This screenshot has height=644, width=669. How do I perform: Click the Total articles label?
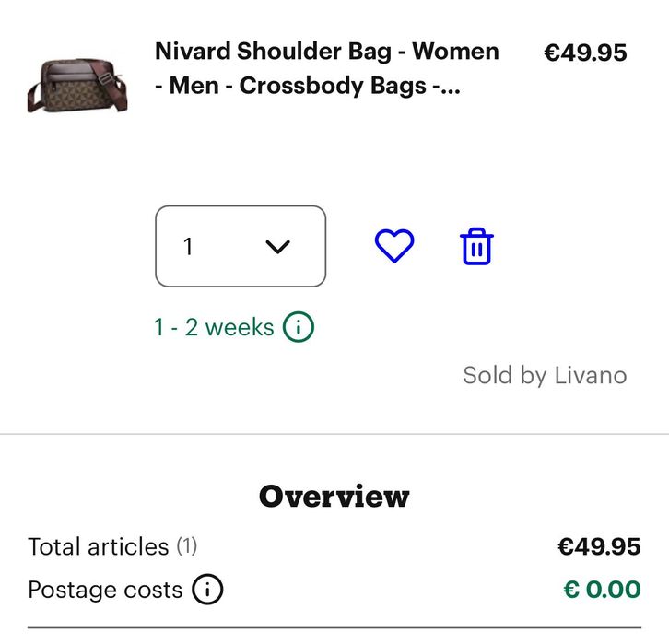tap(98, 546)
